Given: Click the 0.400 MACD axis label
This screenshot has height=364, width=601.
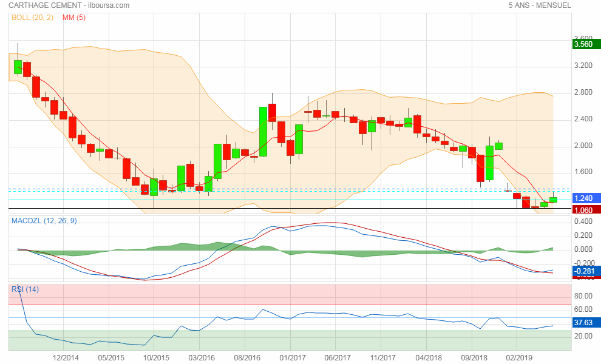Looking at the screenshot, I should tap(583, 221).
